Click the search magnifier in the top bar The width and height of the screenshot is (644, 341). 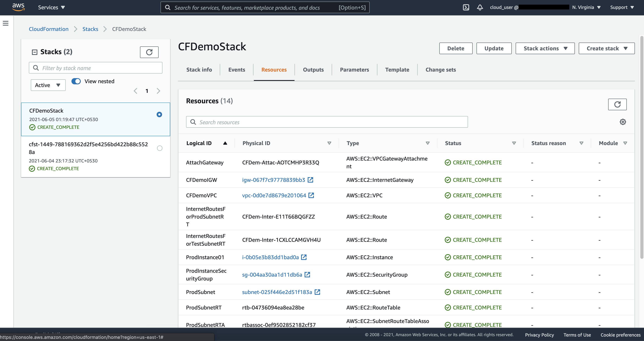click(x=168, y=8)
